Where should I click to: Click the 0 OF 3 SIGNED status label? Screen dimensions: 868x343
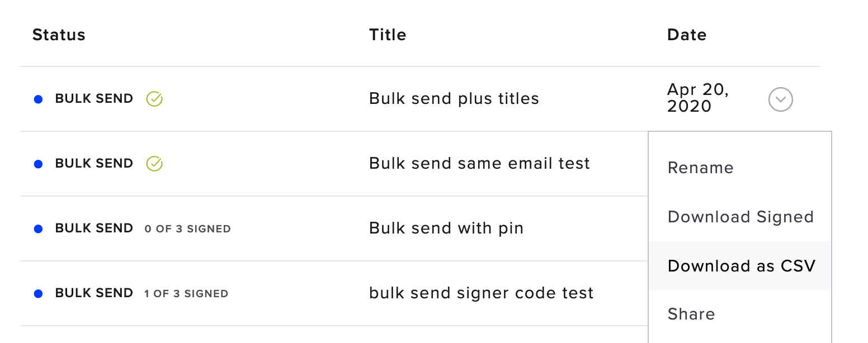(x=187, y=229)
